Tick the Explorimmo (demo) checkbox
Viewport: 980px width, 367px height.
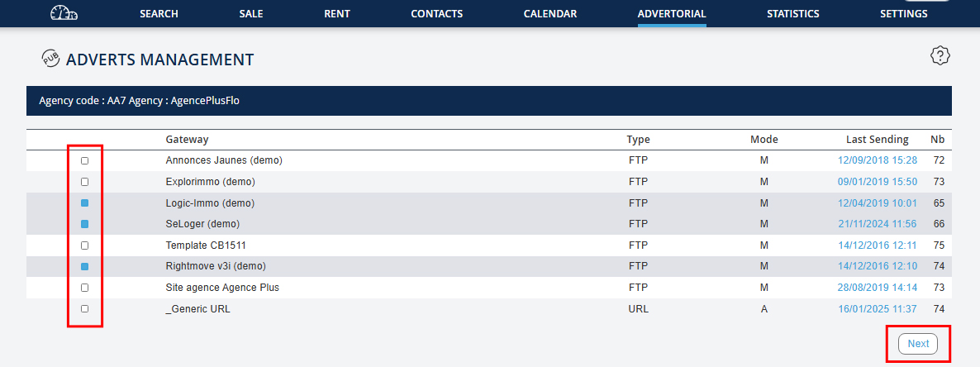(84, 182)
